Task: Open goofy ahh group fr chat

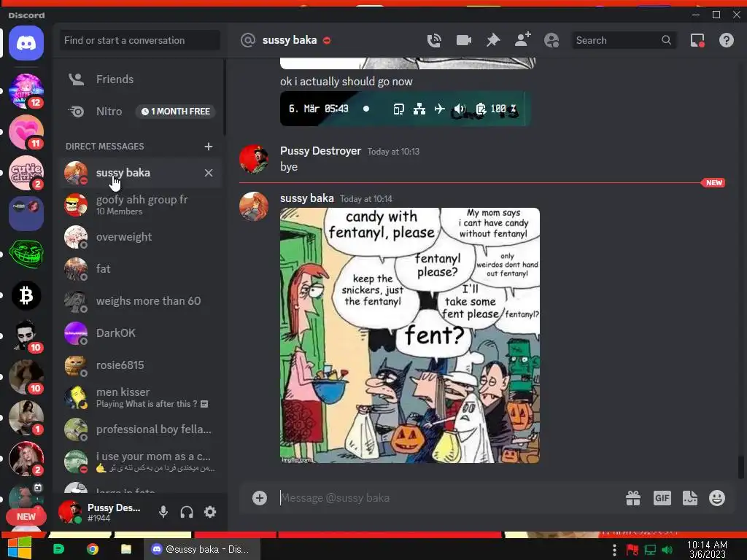Action: click(x=142, y=205)
